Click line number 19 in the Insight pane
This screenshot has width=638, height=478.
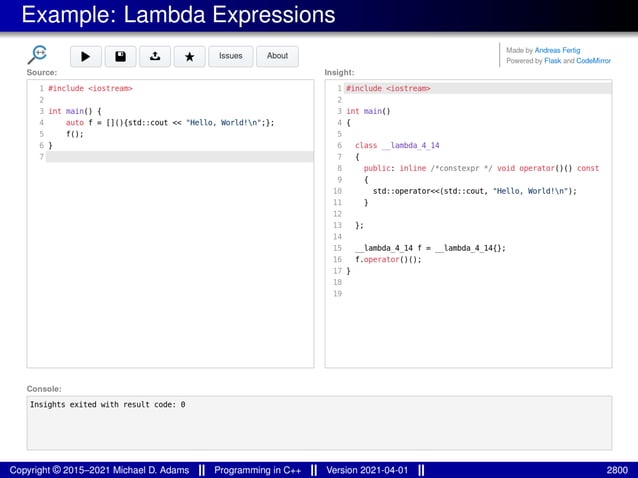[337, 293]
